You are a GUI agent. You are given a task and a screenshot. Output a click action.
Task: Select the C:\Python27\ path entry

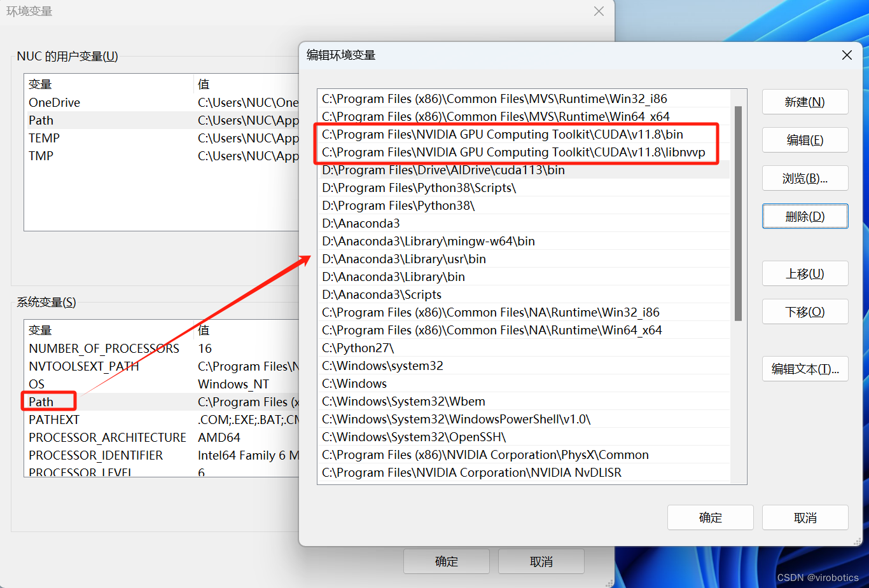[x=524, y=348]
